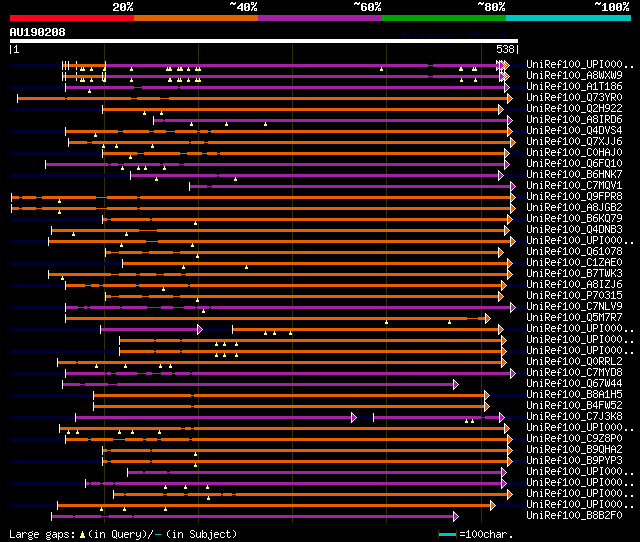This screenshot has width=640, height=542.
Task: Open the UniRef100_A8IRD6 hit label
Action: tap(574, 119)
